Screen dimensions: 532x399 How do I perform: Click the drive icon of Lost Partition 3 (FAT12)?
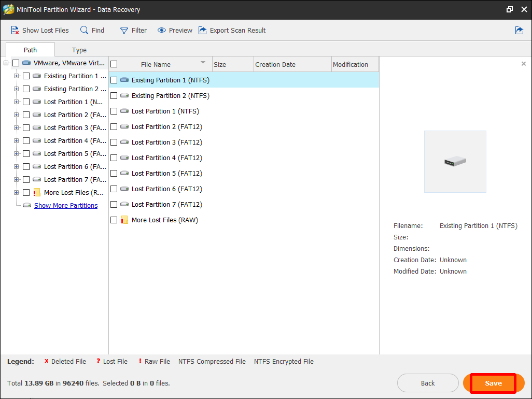click(124, 142)
